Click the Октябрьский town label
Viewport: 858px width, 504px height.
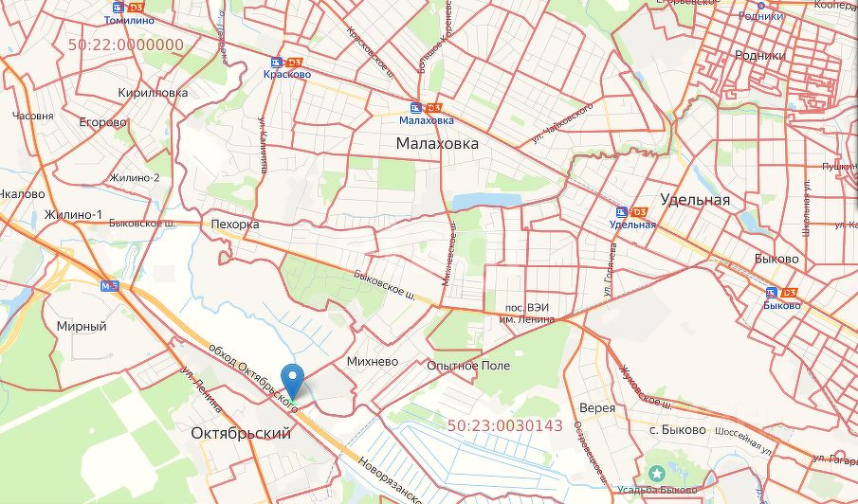[x=241, y=434]
